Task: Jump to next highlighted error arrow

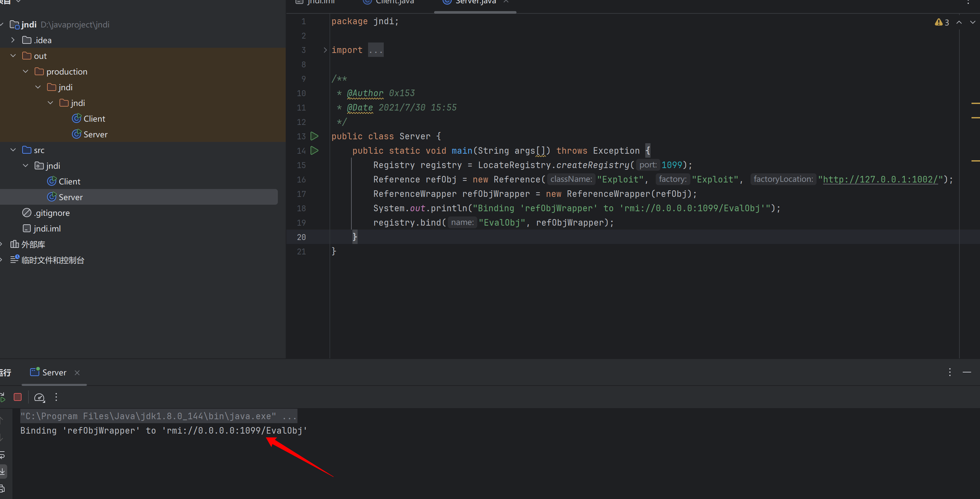Action: (972, 23)
